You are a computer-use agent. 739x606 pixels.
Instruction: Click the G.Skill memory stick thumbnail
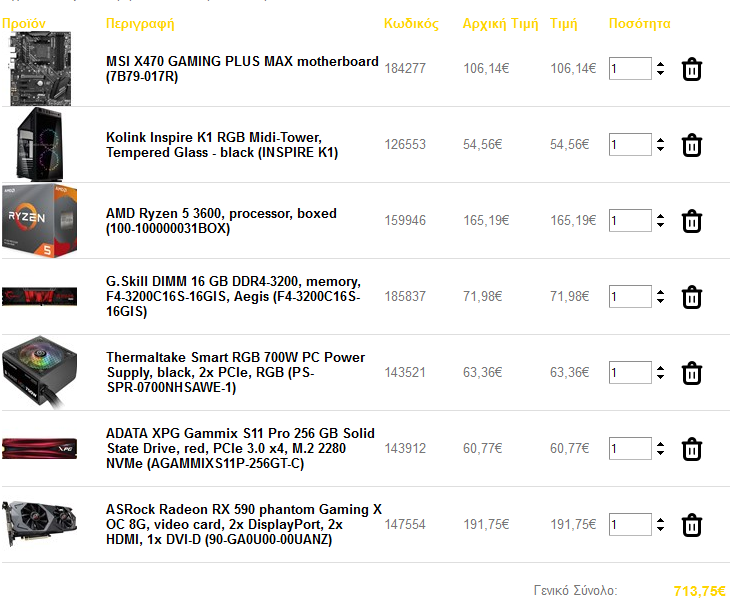[40, 297]
